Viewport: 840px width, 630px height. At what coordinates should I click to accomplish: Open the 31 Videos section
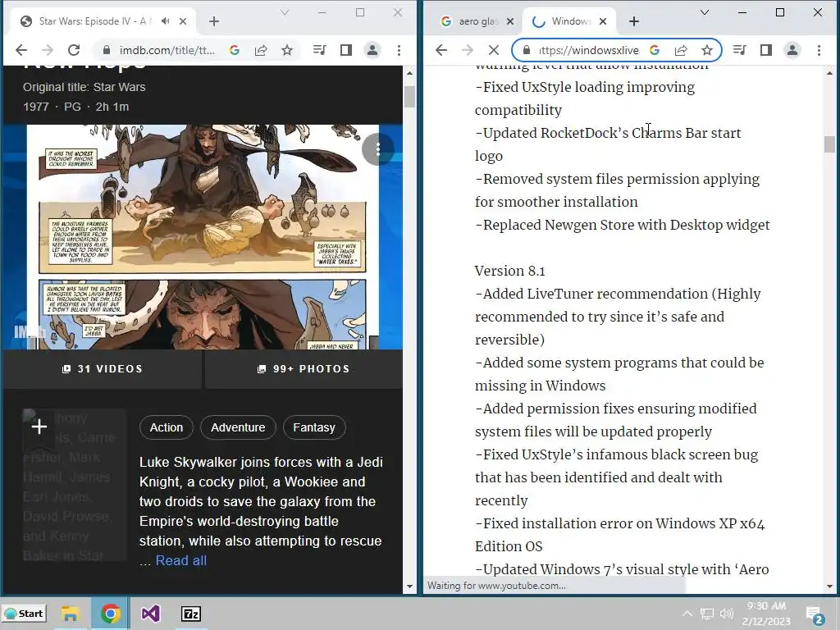click(x=103, y=369)
